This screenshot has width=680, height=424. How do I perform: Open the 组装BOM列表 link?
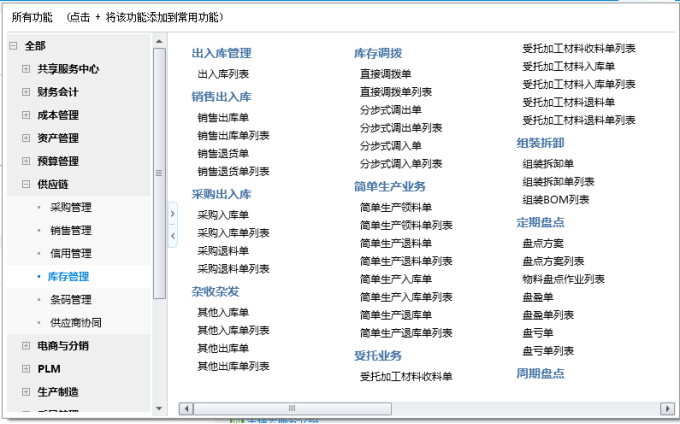555,199
